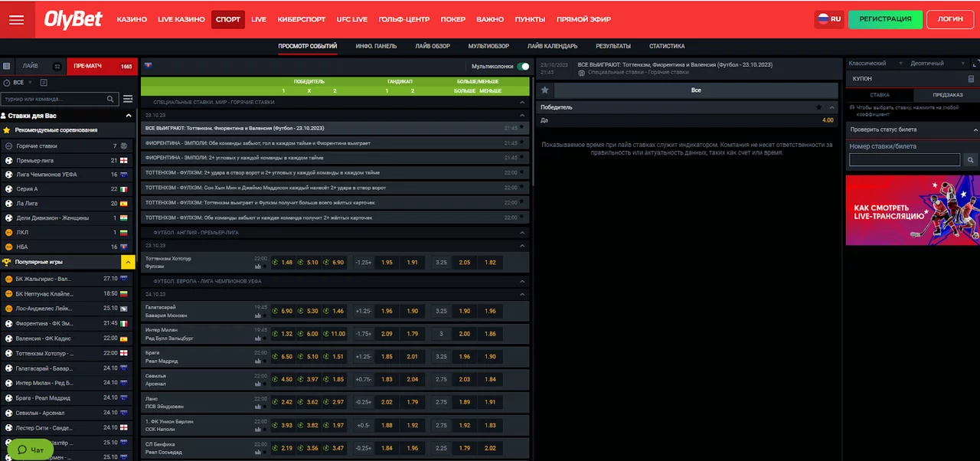Click the basketball icon beside НБА
980x461 pixels.
click(x=8, y=247)
